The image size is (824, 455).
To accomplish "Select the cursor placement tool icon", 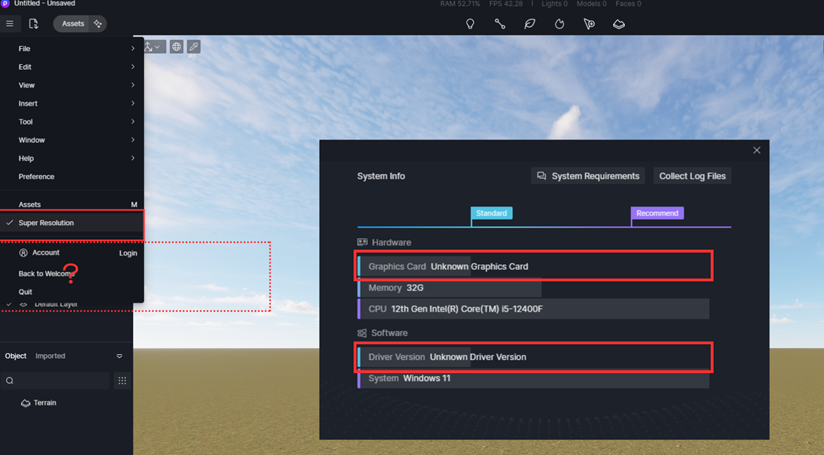I will [589, 24].
